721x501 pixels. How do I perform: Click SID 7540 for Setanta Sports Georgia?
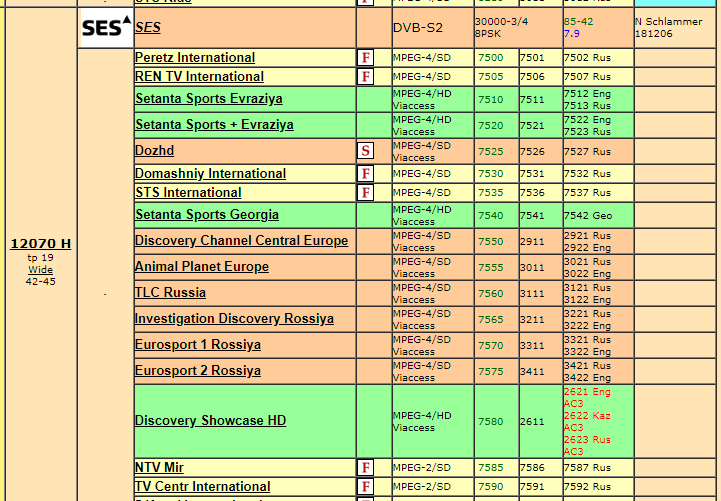point(491,216)
